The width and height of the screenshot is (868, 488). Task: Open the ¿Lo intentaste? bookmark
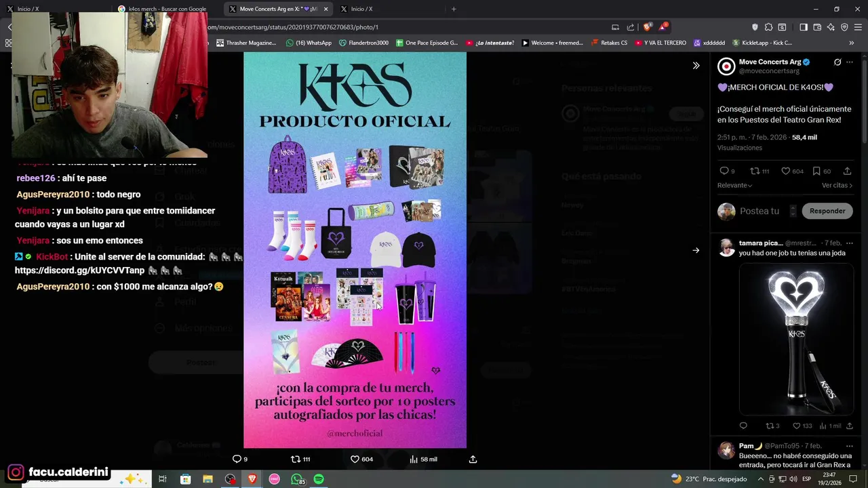click(490, 43)
